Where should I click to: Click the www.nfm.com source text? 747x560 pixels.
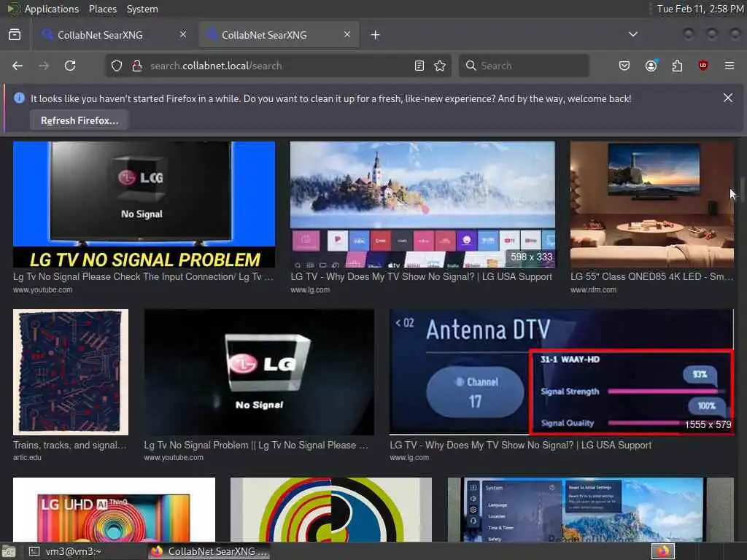point(593,289)
